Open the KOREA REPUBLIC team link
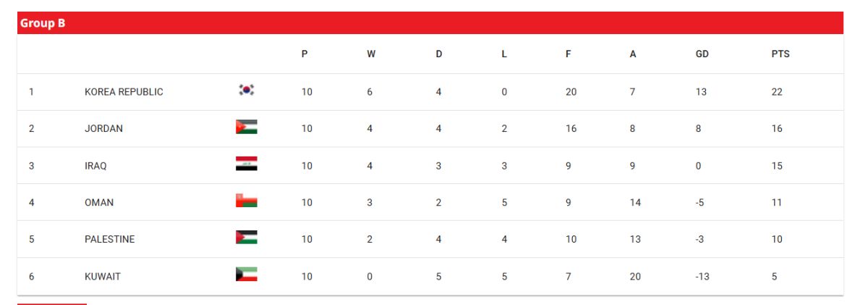868x305 pixels. point(124,92)
